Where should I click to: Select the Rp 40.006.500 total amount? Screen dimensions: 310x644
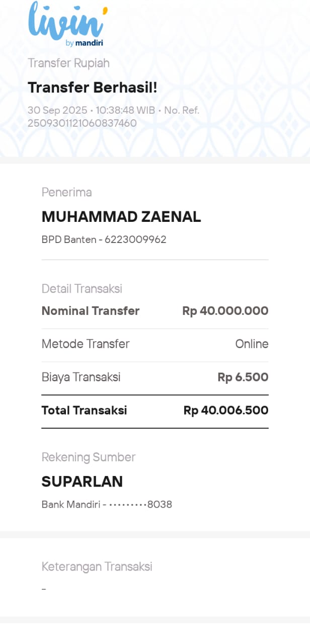coord(225,411)
